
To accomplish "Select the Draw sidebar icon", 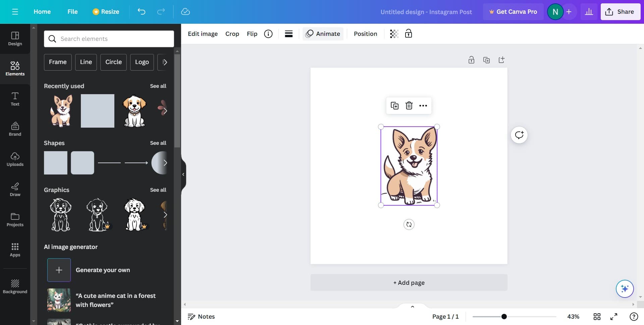I will (15, 189).
